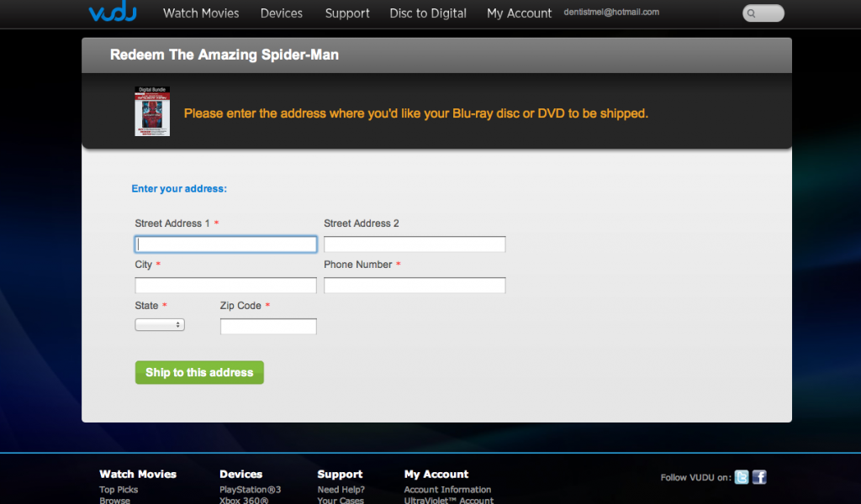Image resolution: width=861 pixels, height=504 pixels.
Task: Open the My Account menu
Action: pos(519,13)
